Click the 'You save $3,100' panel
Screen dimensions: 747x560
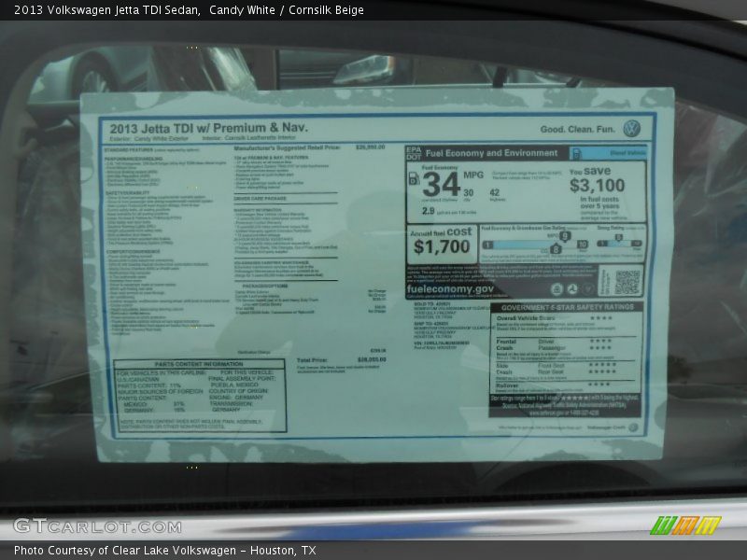[x=597, y=191]
